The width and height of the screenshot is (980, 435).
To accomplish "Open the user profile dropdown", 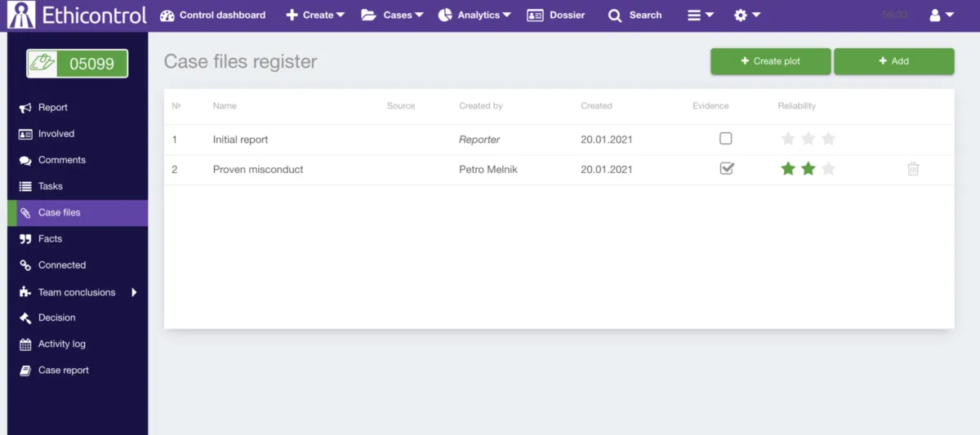I will pyautogui.click(x=942, y=16).
